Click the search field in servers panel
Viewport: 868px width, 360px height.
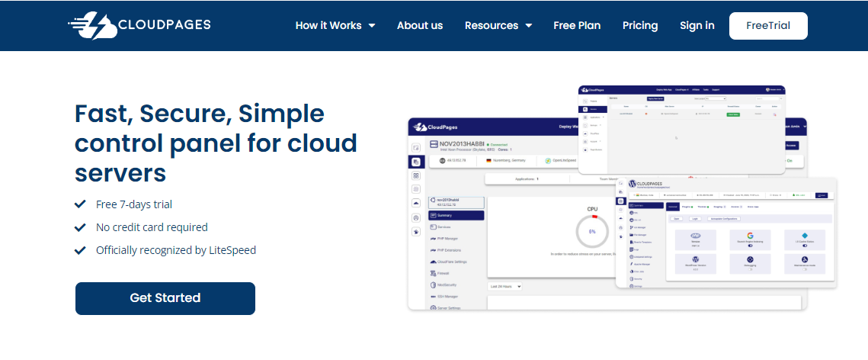point(767,98)
